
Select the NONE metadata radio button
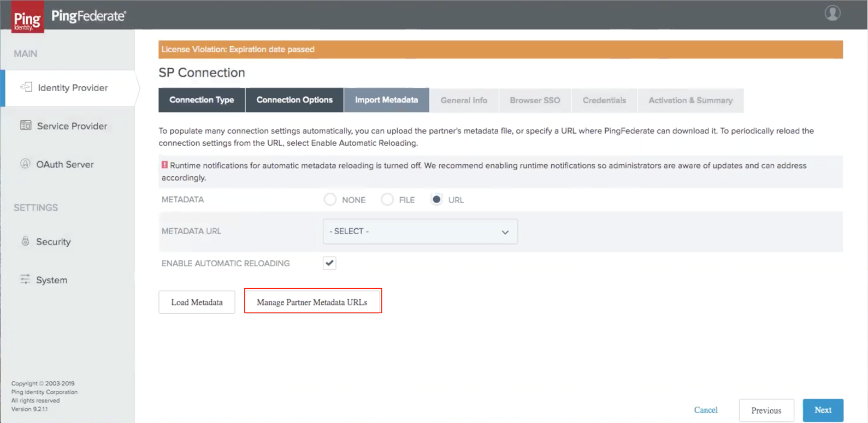tap(330, 200)
